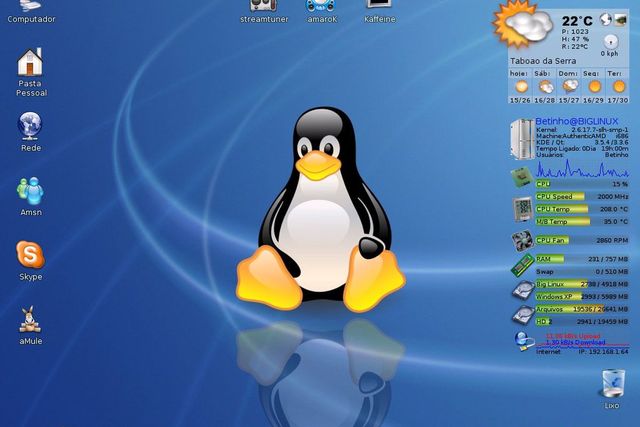Click the Tempo Ligado uptime line

582,149
